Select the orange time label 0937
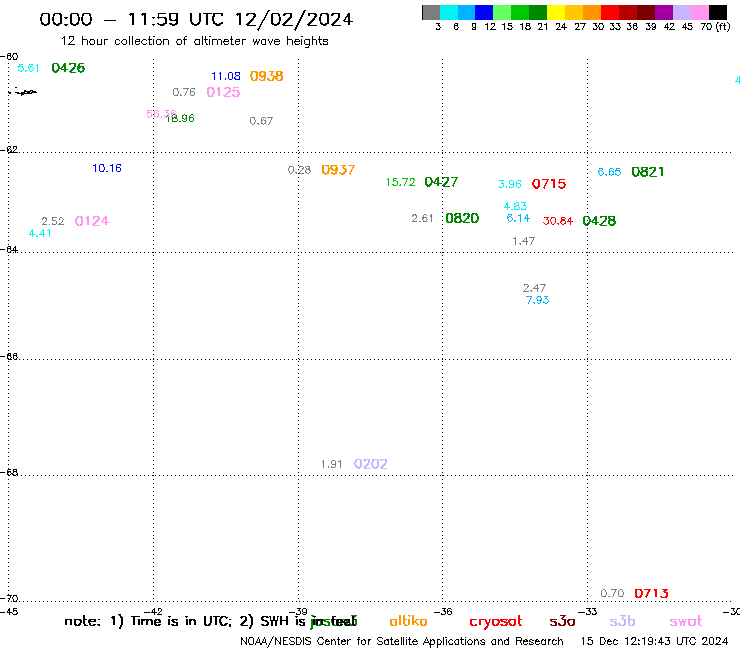Image resolution: width=740 pixels, height=650 pixels. click(x=338, y=170)
